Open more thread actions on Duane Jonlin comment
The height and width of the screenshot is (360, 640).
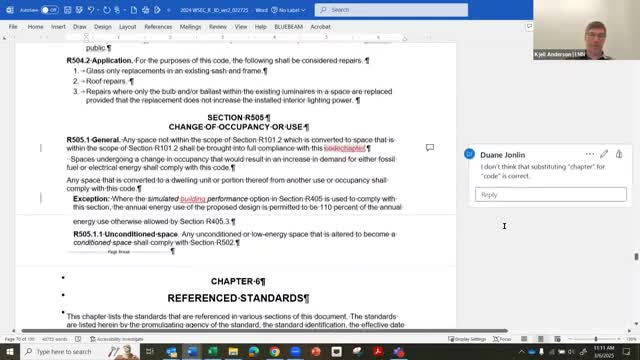point(590,154)
